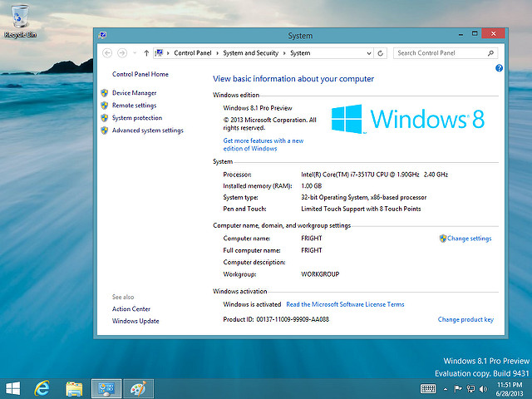Screen dimensions: 532x399
Task: Click Product ID 00137-11009-99909-AA088
Action: pos(276,319)
